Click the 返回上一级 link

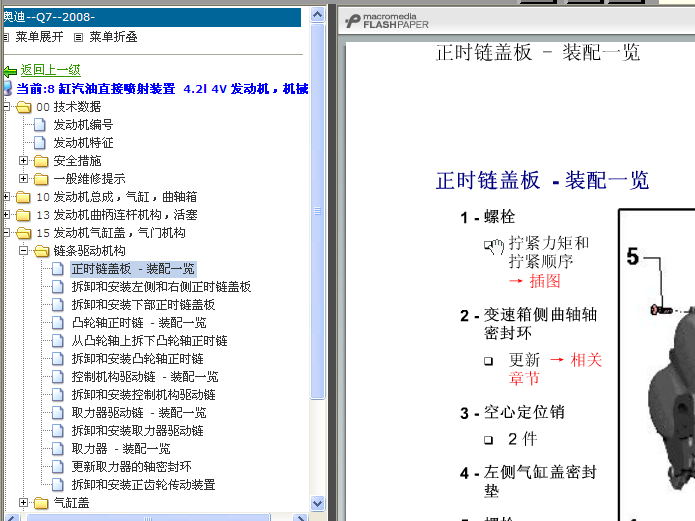[x=51, y=70]
